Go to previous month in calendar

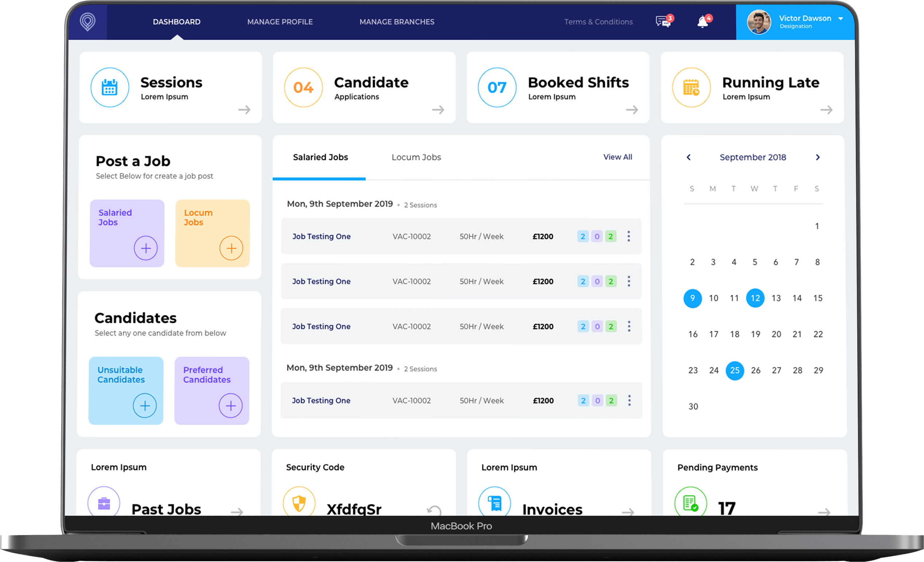tap(688, 157)
